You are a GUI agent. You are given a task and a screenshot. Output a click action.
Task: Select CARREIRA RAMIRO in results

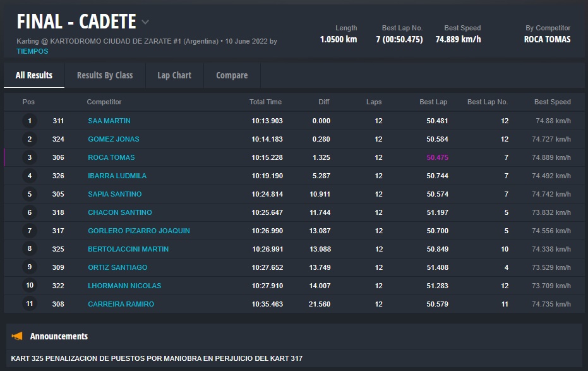pyautogui.click(x=121, y=304)
